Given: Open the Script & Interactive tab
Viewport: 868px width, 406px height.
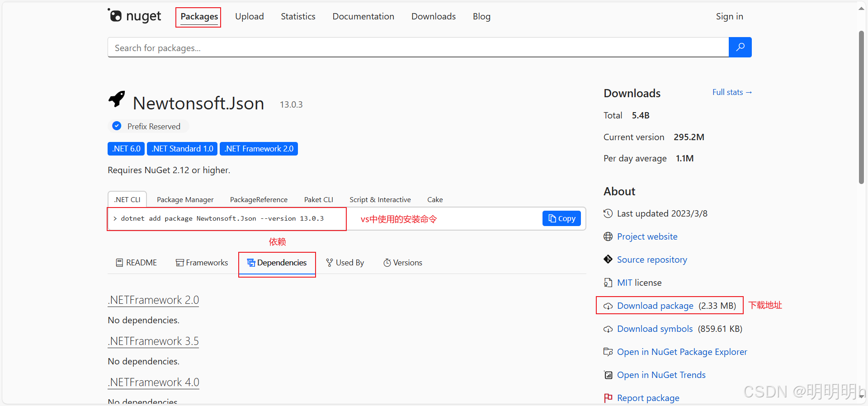Looking at the screenshot, I should [380, 199].
